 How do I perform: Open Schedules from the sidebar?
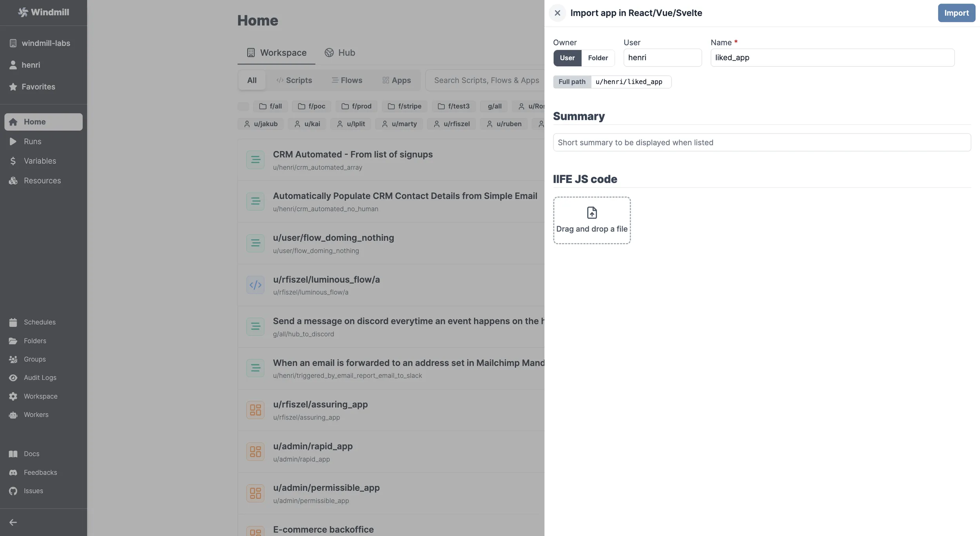tap(40, 322)
